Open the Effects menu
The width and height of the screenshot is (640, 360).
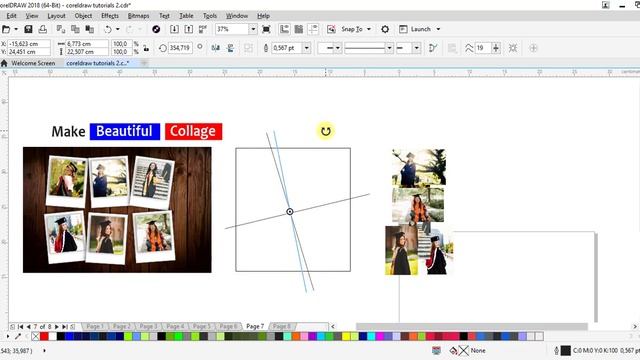[x=110, y=16]
